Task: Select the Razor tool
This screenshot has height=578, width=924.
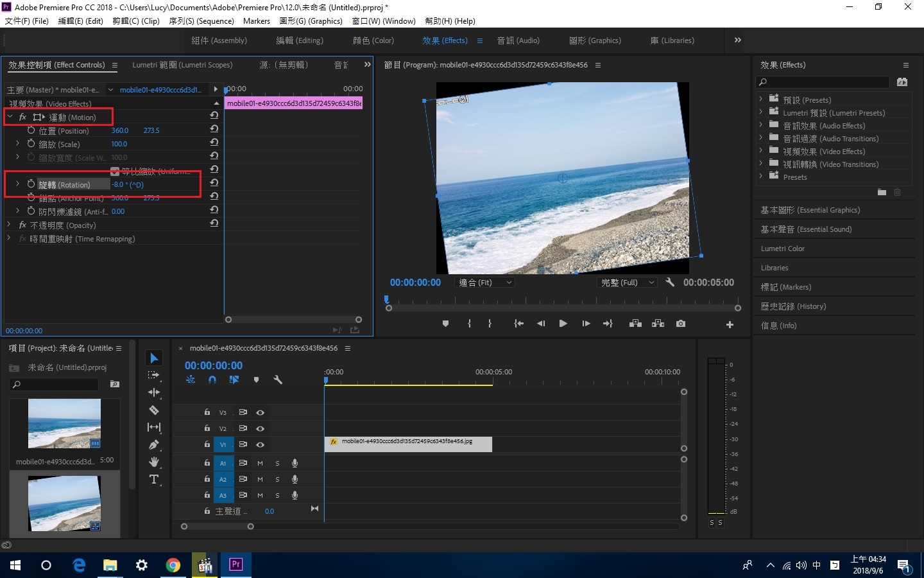Action: (154, 410)
